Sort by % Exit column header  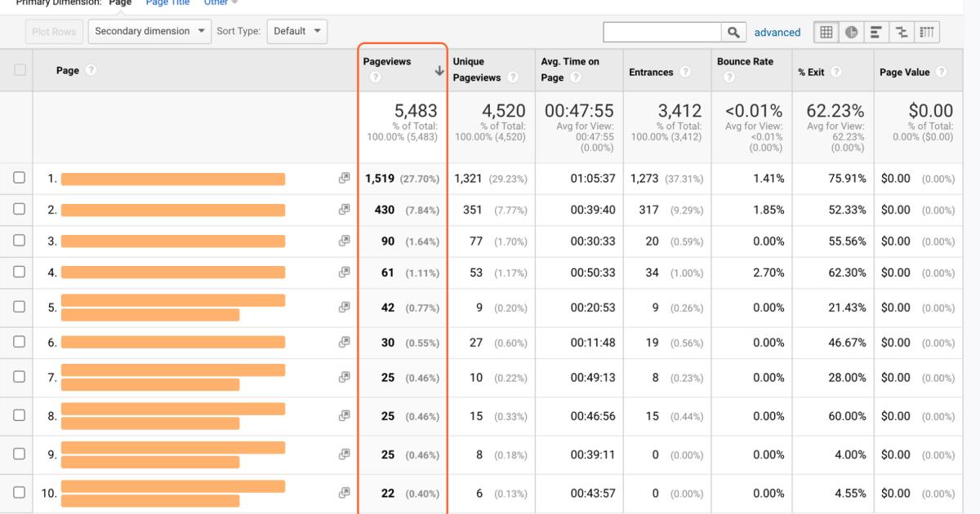(x=812, y=73)
